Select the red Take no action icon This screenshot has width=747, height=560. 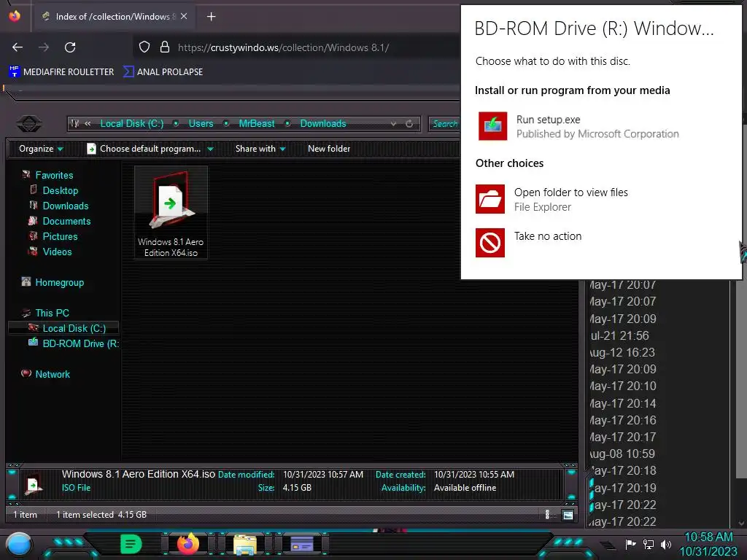[x=489, y=243]
